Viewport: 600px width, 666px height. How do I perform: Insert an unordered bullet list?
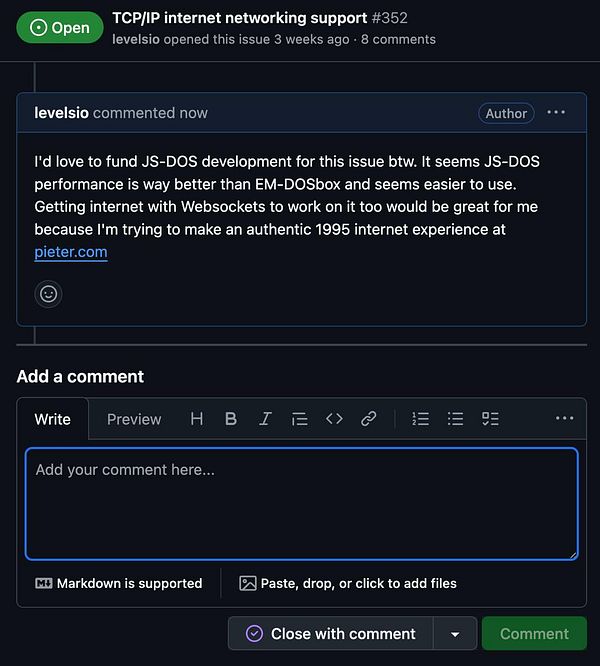455,419
